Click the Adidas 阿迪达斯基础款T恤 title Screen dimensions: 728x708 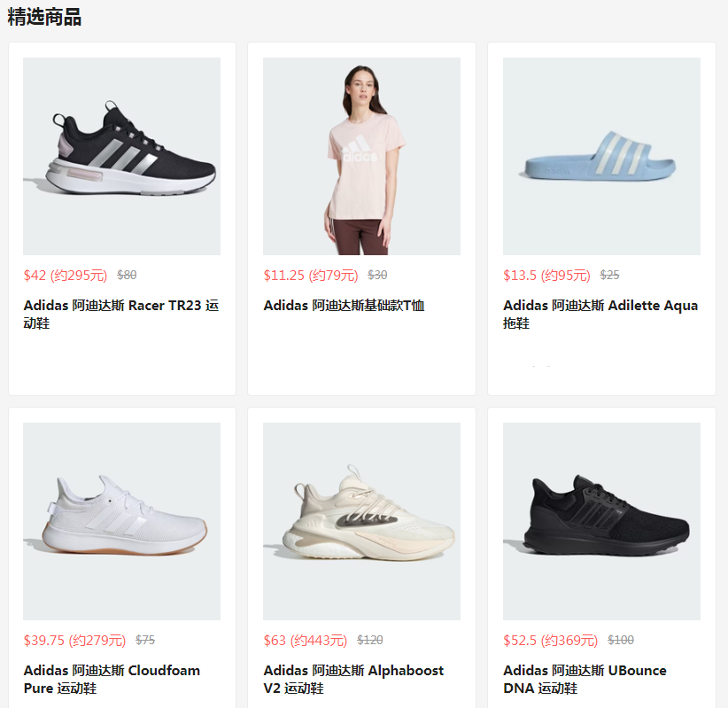click(344, 305)
